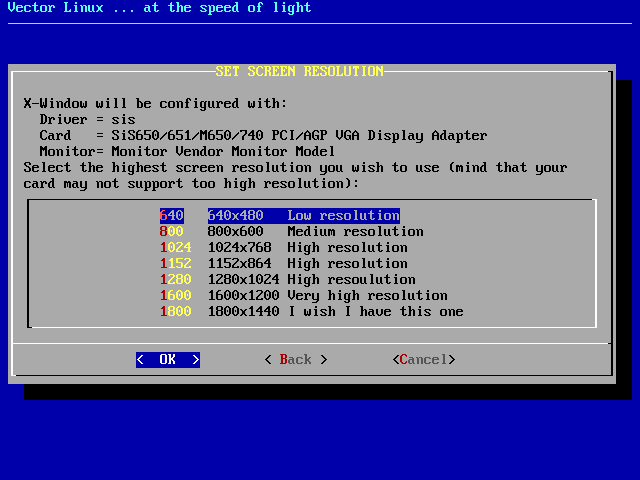Click the Vector Linux header text
Screen dimensions: 640x480
click(x=159, y=8)
